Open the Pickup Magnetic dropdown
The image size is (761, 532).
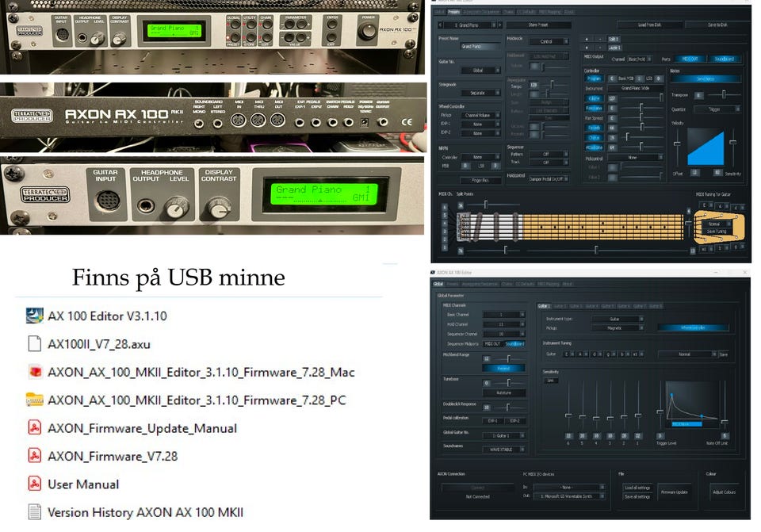(x=618, y=328)
